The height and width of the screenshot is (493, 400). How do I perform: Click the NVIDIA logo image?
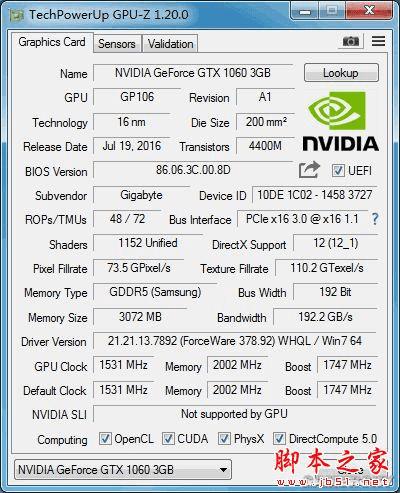[340, 122]
